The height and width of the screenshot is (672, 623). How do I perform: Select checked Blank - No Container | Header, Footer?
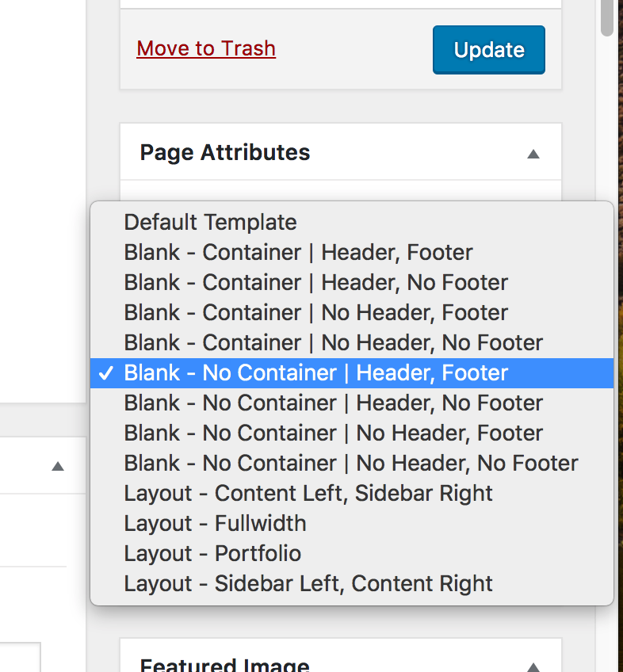point(315,373)
